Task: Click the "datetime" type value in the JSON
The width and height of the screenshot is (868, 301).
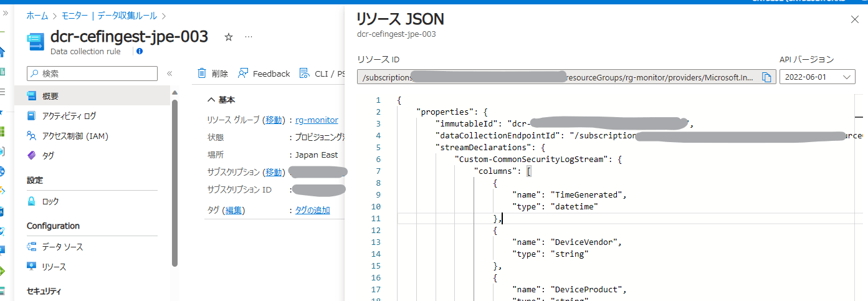Action: (x=574, y=206)
